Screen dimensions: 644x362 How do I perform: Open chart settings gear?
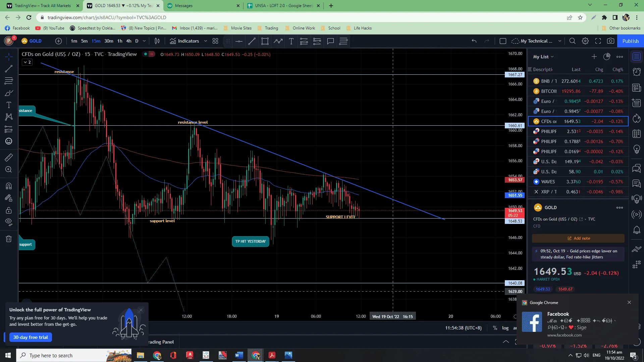pos(585,41)
